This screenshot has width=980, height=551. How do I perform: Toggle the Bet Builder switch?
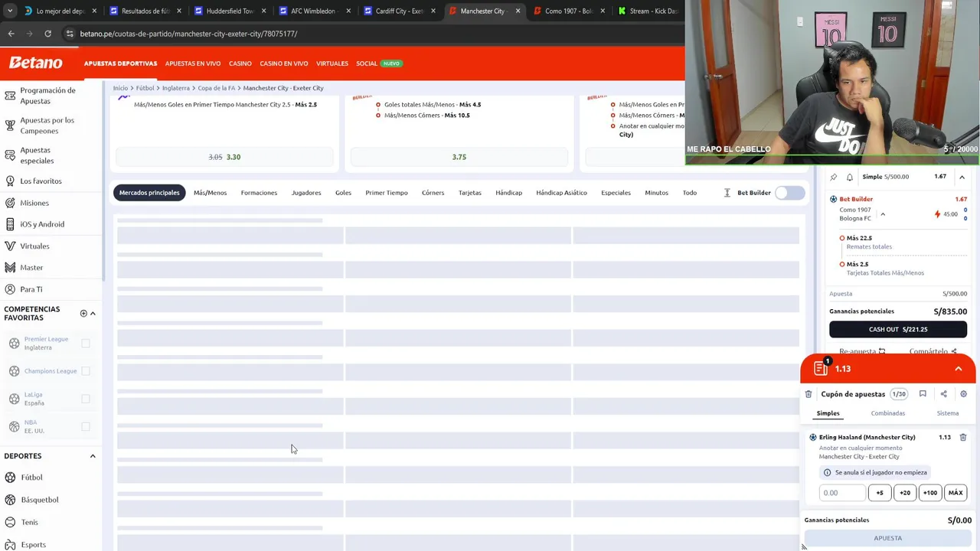click(789, 193)
